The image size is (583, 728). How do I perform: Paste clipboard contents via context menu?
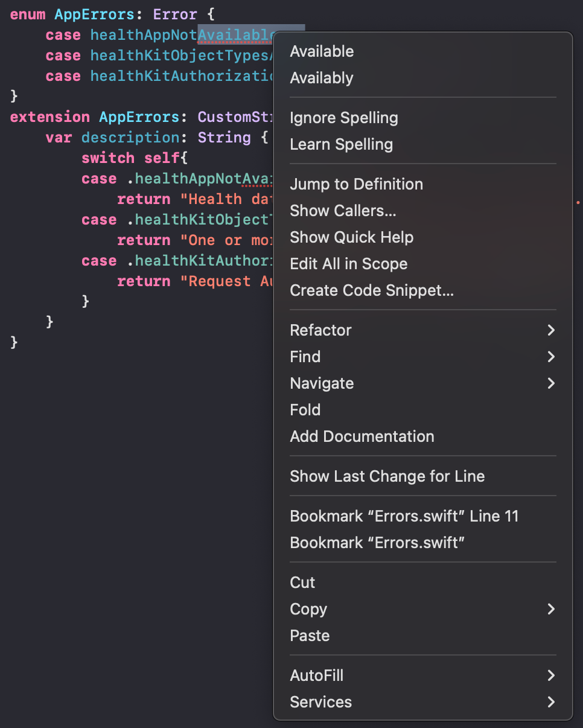(310, 635)
